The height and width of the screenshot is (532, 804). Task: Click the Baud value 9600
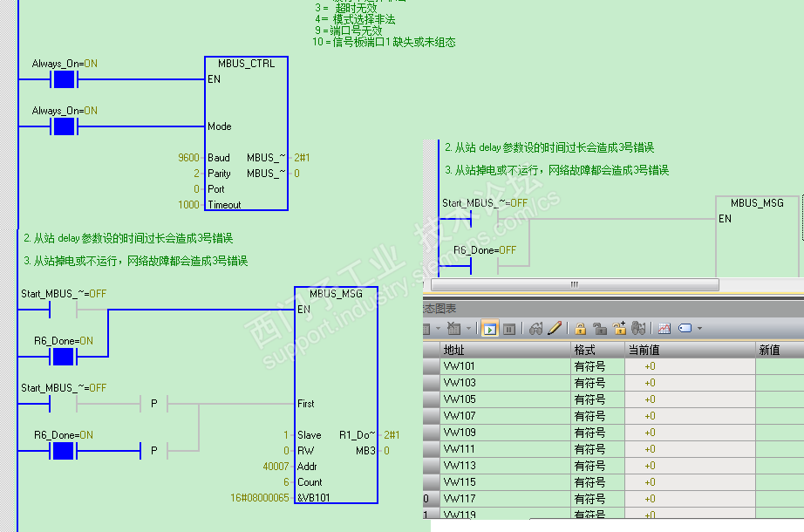point(188,158)
